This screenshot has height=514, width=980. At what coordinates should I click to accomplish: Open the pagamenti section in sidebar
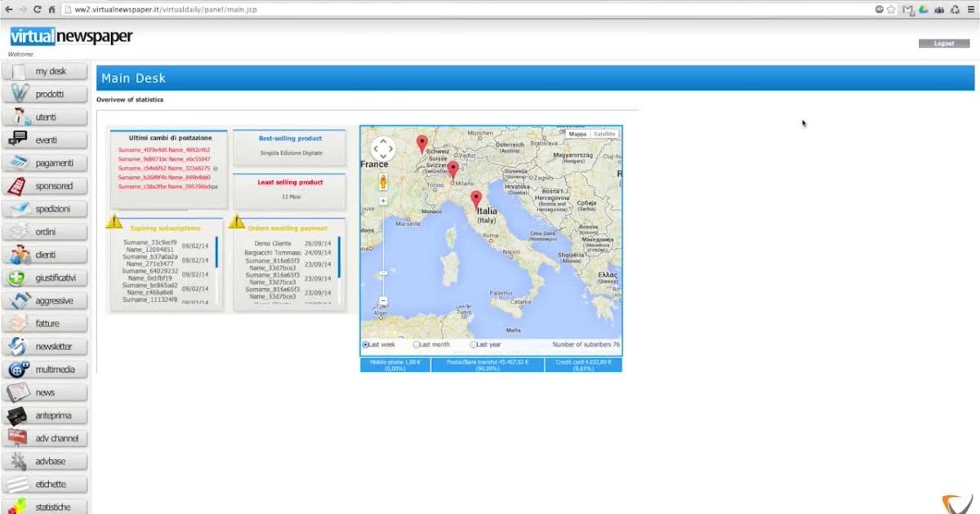tap(45, 163)
